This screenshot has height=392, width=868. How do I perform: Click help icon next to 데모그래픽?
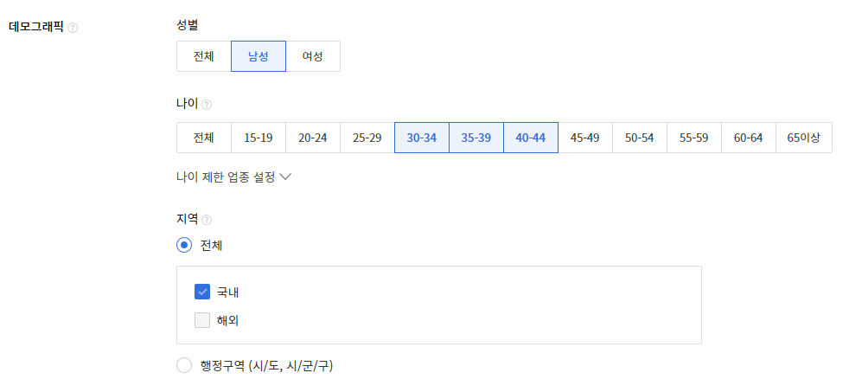click(x=73, y=28)
